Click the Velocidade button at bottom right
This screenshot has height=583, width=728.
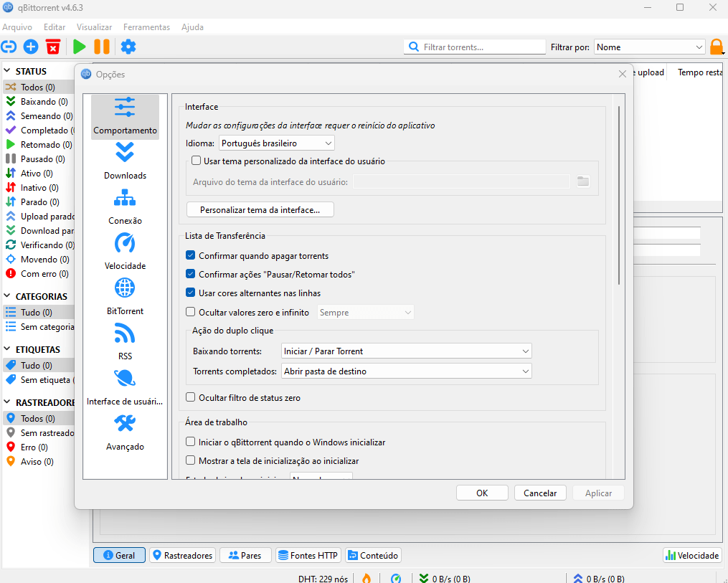pos(692,555)
